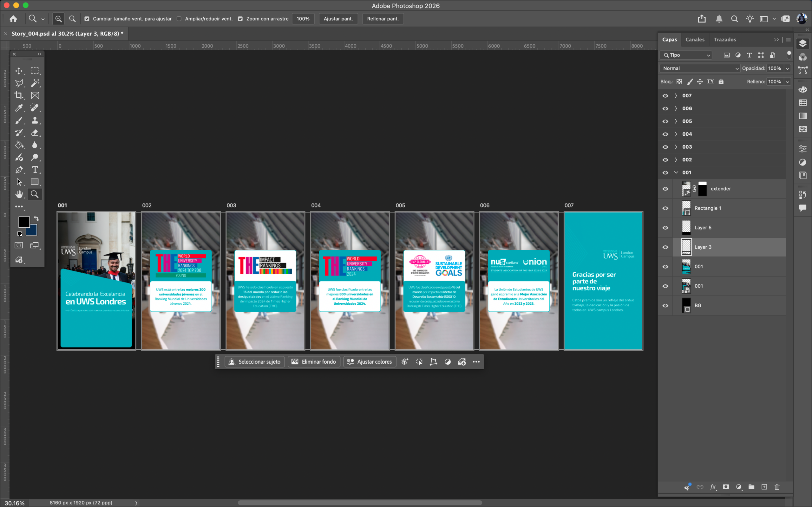Select the Horizontal Type tool
Image resolution: width=812 pixels, height=507 pixels.
coord(35,170)
